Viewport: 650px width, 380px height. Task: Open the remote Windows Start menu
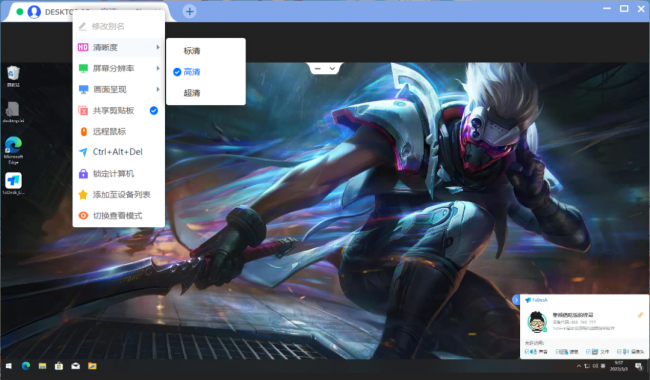coord(9,366)
